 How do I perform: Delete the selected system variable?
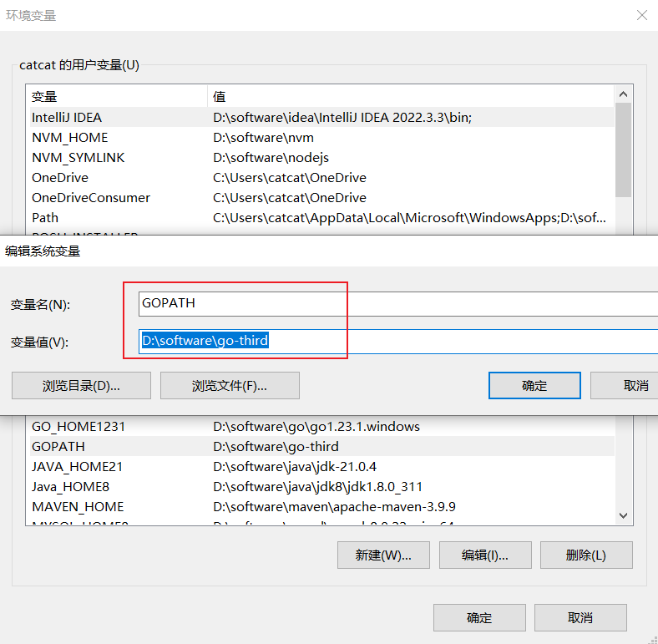(x=586, y=555)
